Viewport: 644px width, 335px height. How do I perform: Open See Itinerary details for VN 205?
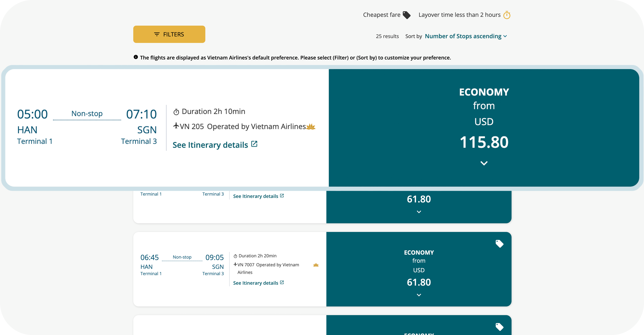click(x=210, y=145)
